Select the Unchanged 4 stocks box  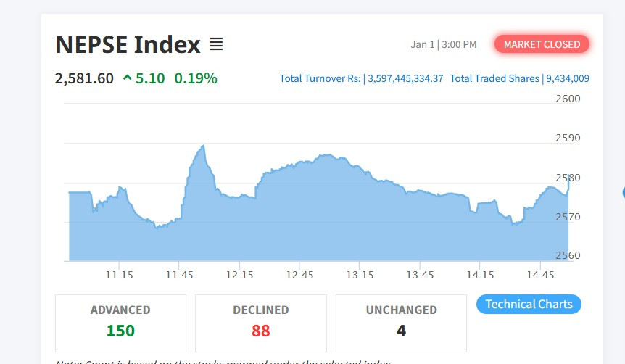coord(401,321)
